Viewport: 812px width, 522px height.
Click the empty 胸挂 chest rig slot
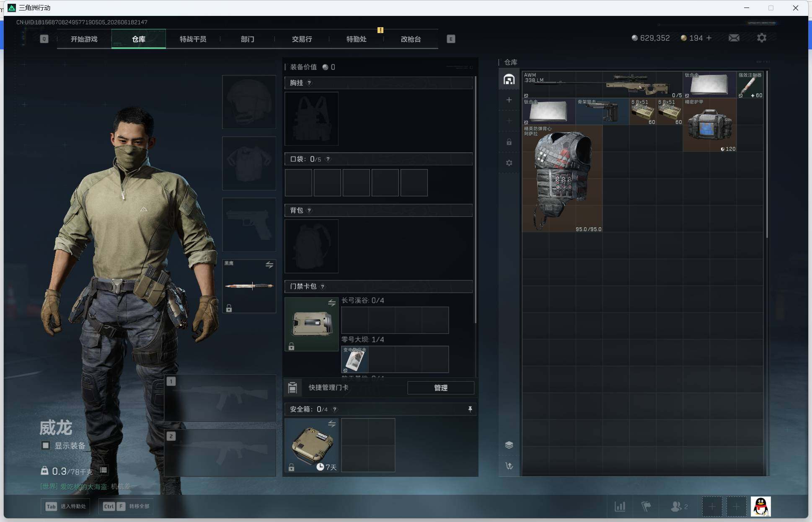311,118
